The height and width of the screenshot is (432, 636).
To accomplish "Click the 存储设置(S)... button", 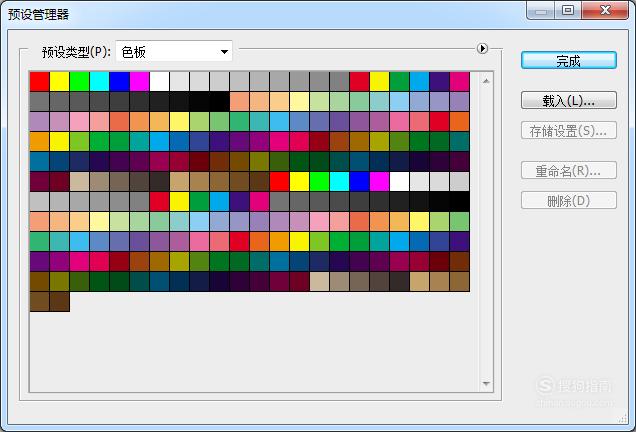I will pos(569,131).
